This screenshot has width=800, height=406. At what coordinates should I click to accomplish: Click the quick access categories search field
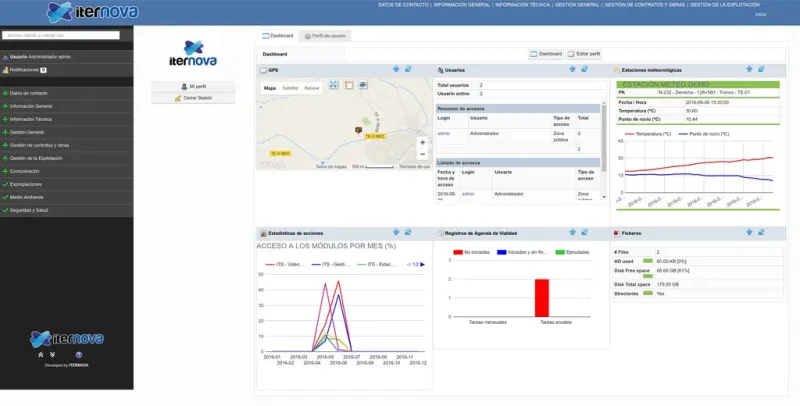pos(61,35)
